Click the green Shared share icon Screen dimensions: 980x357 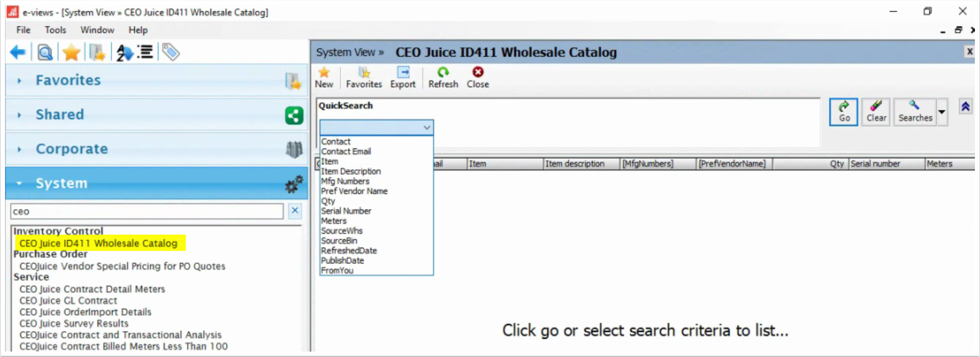294,115
